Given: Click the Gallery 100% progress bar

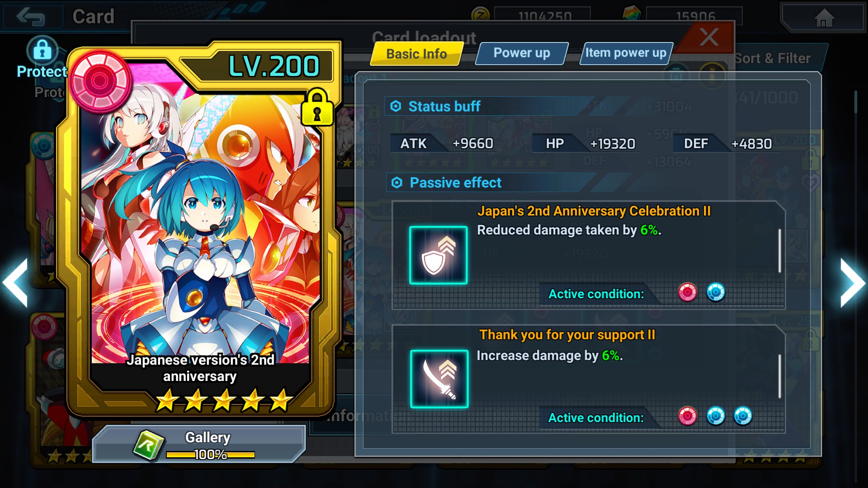Looking at the screenshot, I should coord(210,455).
